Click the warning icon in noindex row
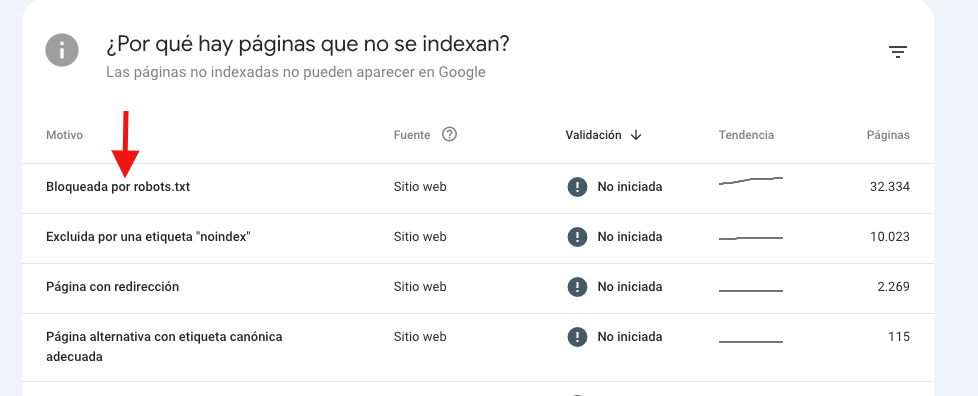The width and height of the screenshot is (978, 396). [x=578, y=237]
